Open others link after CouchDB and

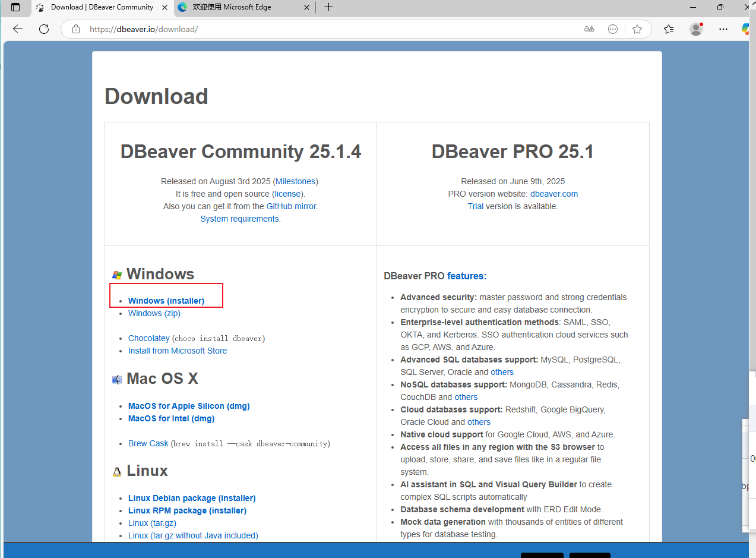466,397
